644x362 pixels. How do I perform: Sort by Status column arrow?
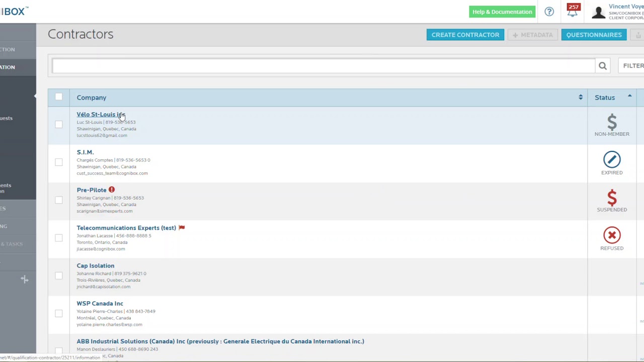629,96
